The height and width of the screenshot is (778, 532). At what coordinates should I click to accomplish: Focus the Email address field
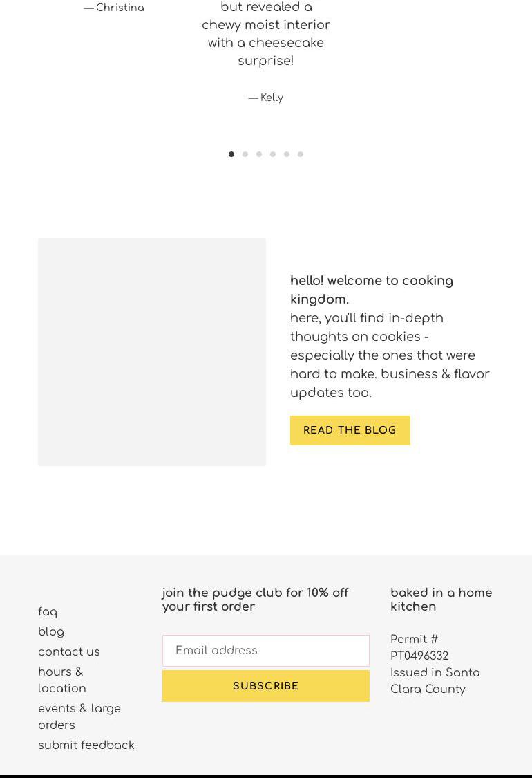(265, 651)
